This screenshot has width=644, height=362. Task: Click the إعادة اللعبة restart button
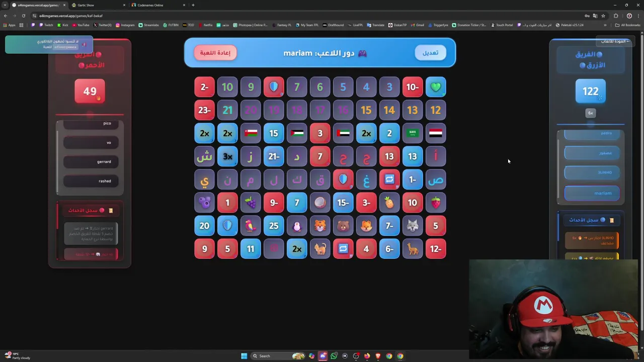tap(215, 53)
